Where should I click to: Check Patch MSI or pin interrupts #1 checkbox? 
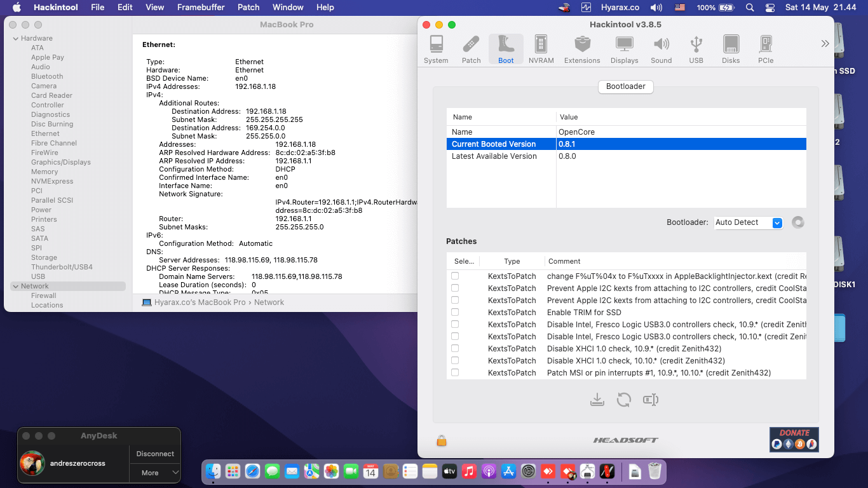click(455, 372)
